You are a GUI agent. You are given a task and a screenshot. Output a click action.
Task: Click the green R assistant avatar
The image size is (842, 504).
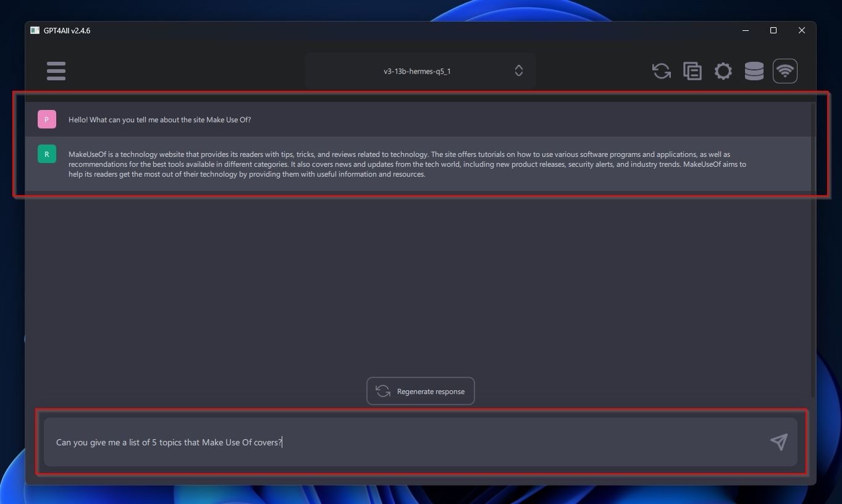(x=46, y=154)
